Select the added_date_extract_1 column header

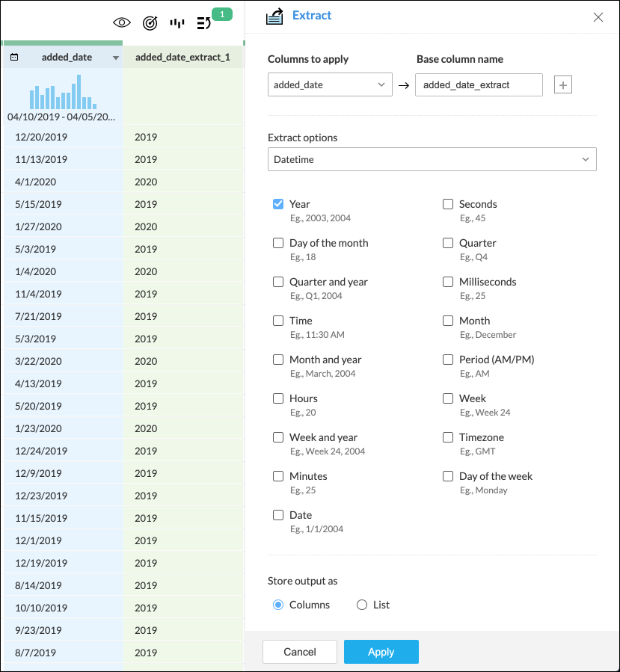pyautogui.click(x=183, y=57)
